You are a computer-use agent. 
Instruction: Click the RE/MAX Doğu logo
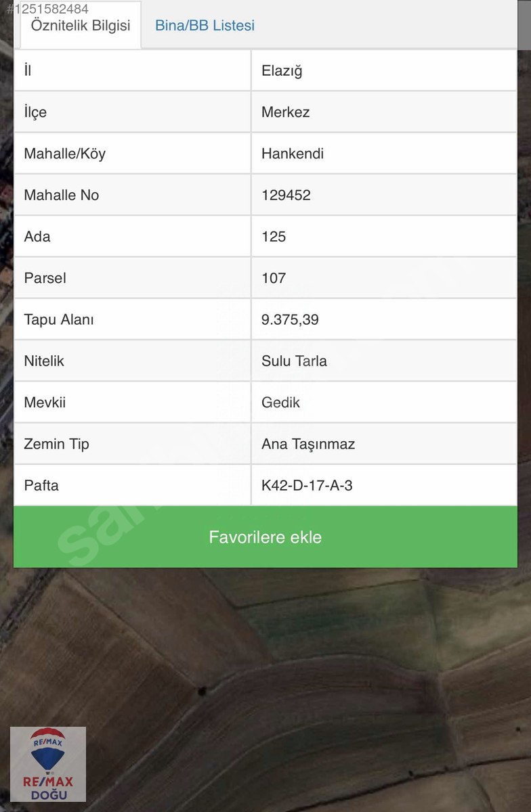click(x=48, y=764)
